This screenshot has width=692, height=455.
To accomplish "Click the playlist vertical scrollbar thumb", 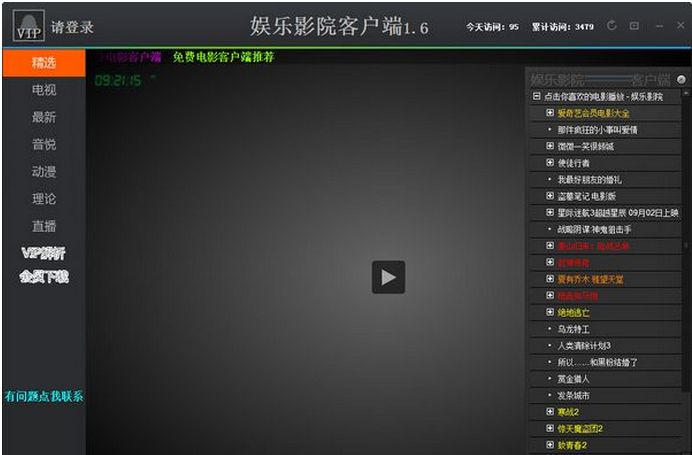I will click(x=686, y=244).
